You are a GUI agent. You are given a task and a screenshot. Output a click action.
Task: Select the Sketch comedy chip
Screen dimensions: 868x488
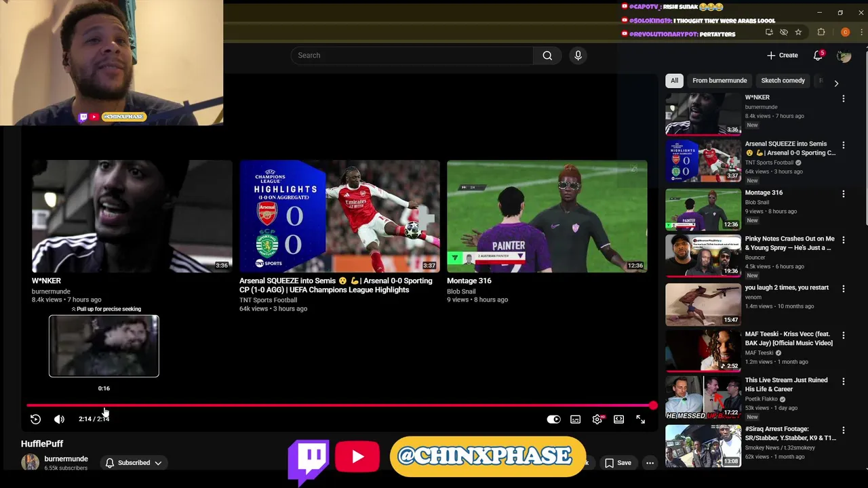coord(783,81)
